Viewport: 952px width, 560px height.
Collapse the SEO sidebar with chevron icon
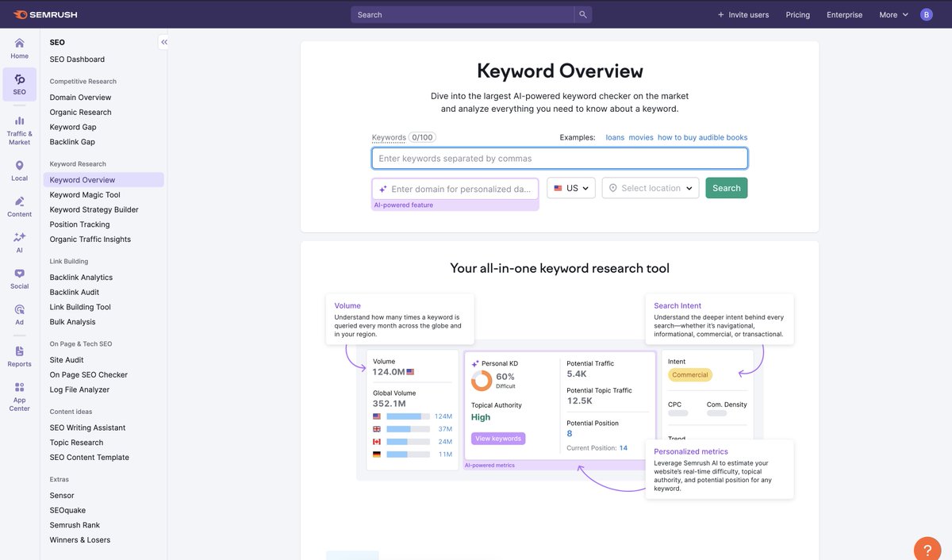(x=163, y=42)
